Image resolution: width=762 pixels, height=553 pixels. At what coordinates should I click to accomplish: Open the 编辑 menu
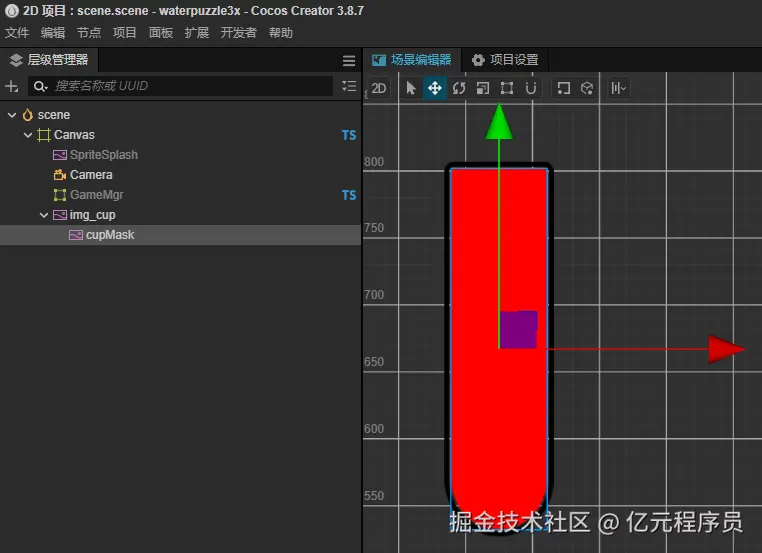(x=52, y=33)
